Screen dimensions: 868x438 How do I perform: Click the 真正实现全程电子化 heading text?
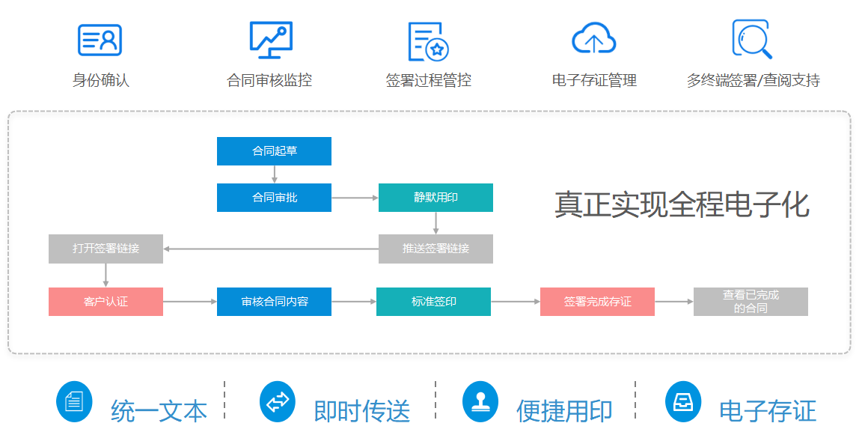tap(682, 204)
